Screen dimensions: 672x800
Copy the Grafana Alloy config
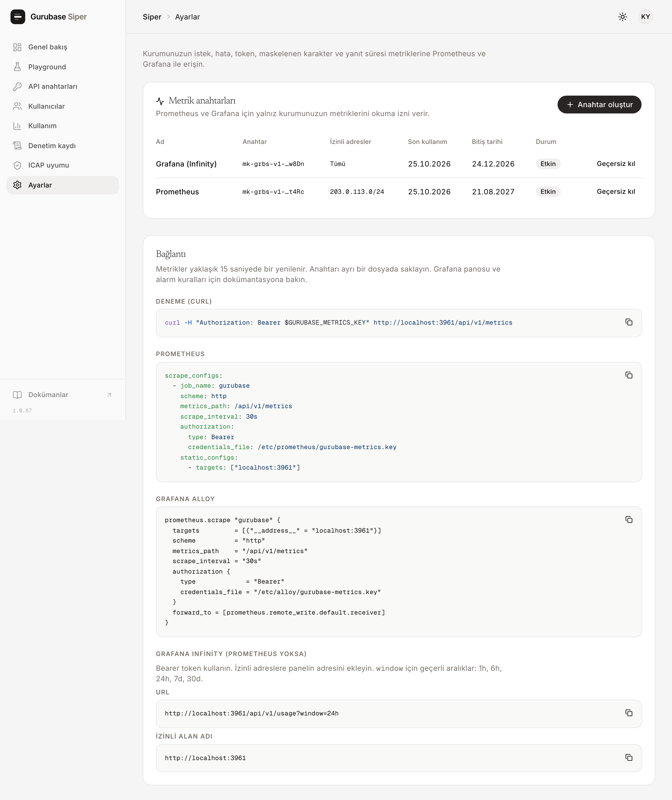coord(629,520)
